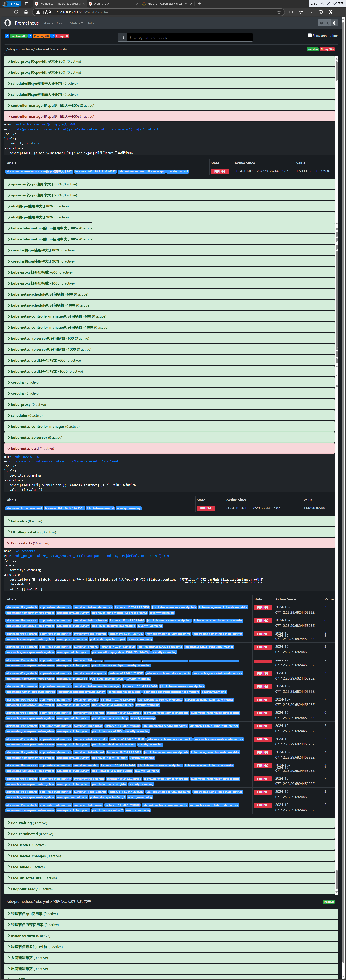Expand the InstanceDown rule
The image size is (346, 980).
[x=171, y=936]
